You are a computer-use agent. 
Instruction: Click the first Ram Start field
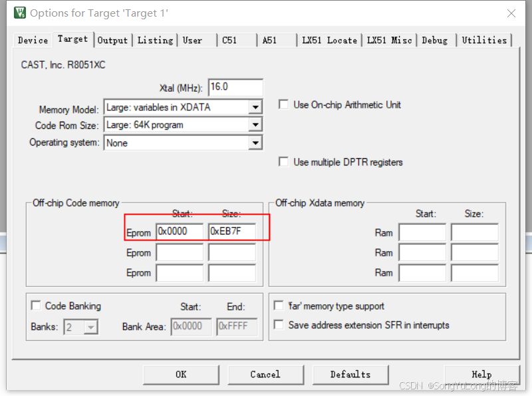(422, 233)
